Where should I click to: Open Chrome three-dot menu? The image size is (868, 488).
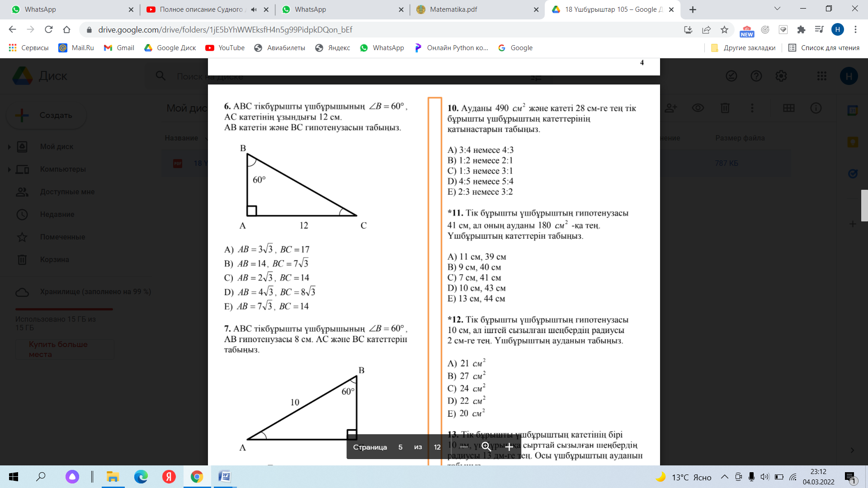pos(855,30)
